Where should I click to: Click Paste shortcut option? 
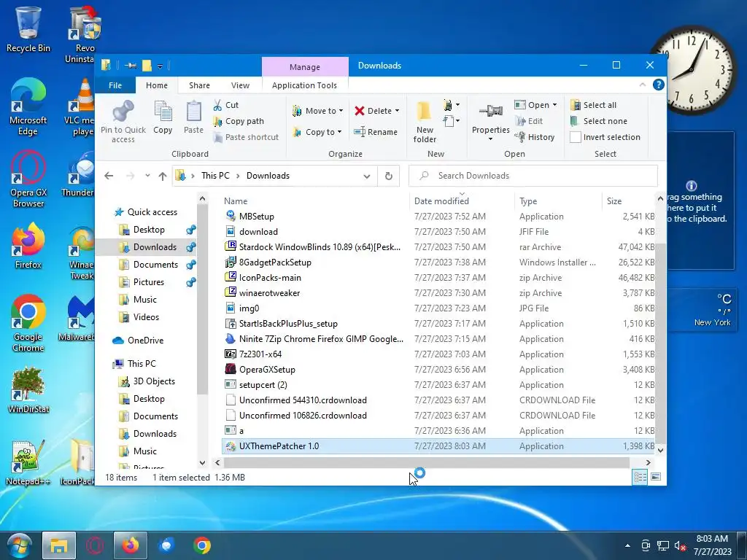point(246,137)
